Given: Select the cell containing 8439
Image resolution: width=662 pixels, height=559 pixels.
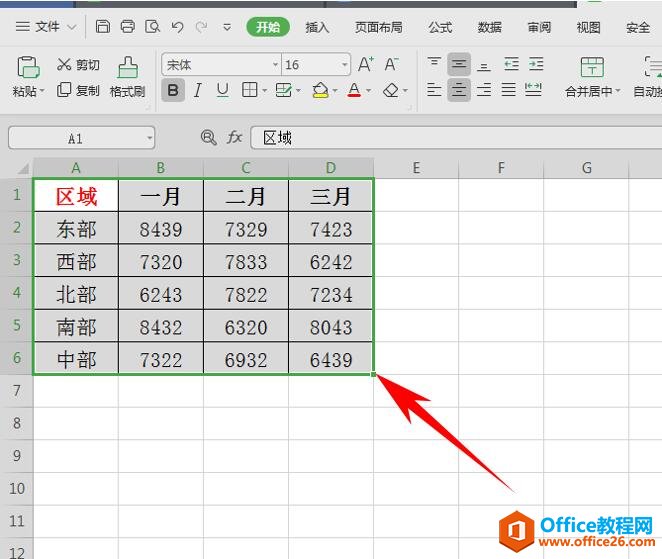Looking at the screenshot, I should point(161,228).
